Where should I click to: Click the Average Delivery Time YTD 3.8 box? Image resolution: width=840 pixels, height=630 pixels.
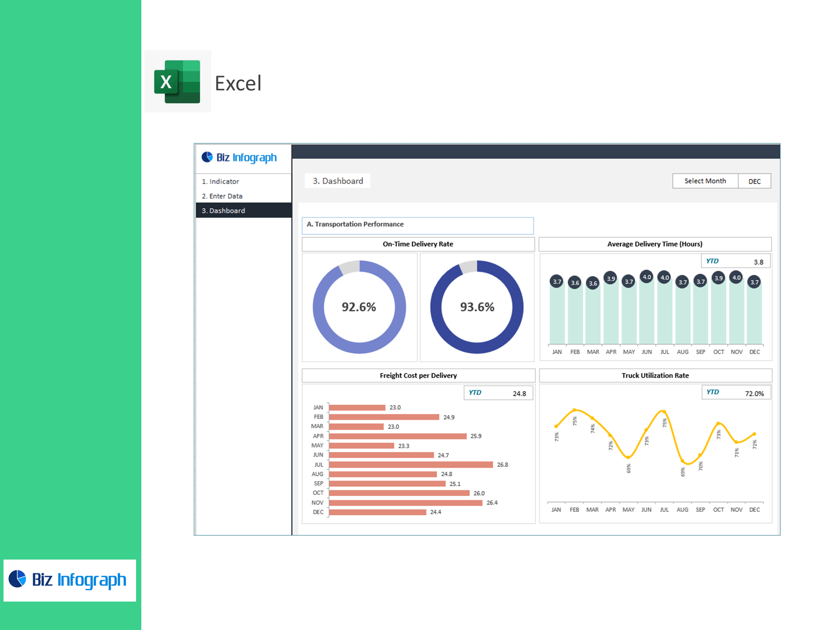click(735, 262)
